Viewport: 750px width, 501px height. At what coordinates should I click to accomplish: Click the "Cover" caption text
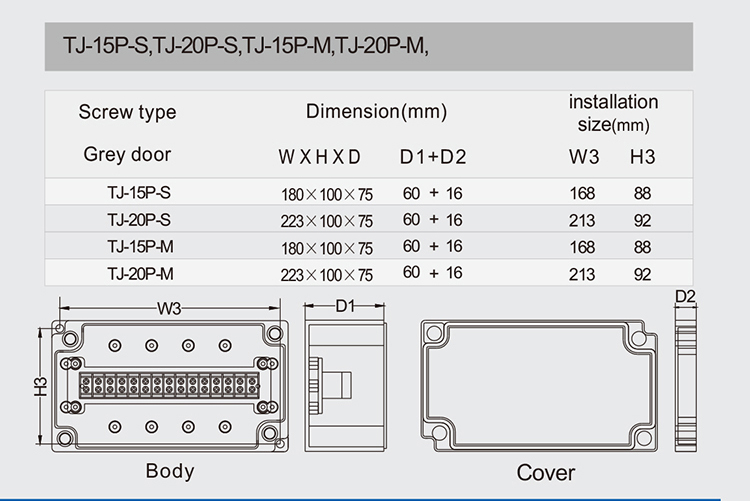point(545,472)
